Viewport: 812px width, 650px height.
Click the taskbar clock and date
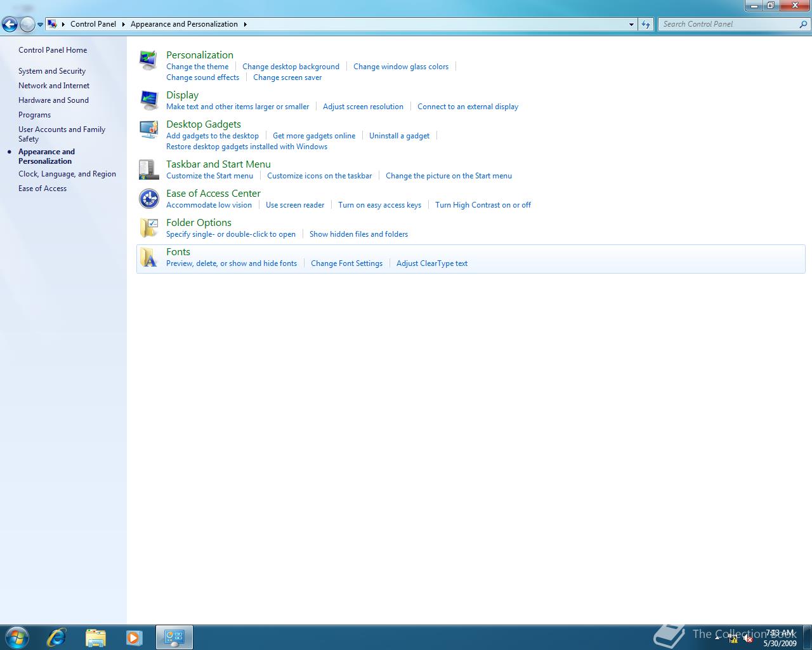780,638
